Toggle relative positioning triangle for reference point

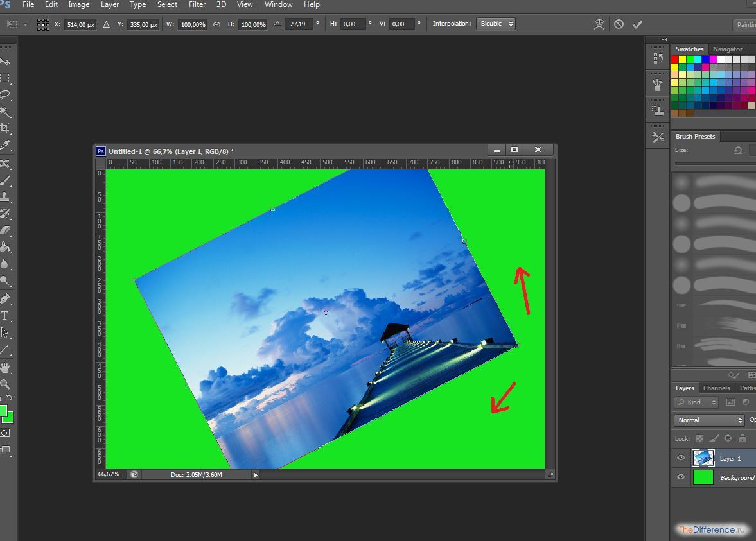point(107,24)
